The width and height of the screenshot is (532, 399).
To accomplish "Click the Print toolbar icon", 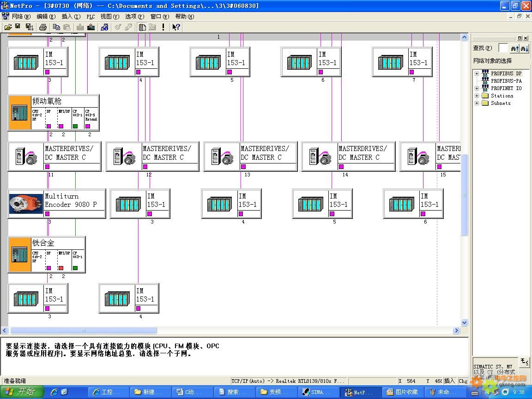I will tap(43, 27).
